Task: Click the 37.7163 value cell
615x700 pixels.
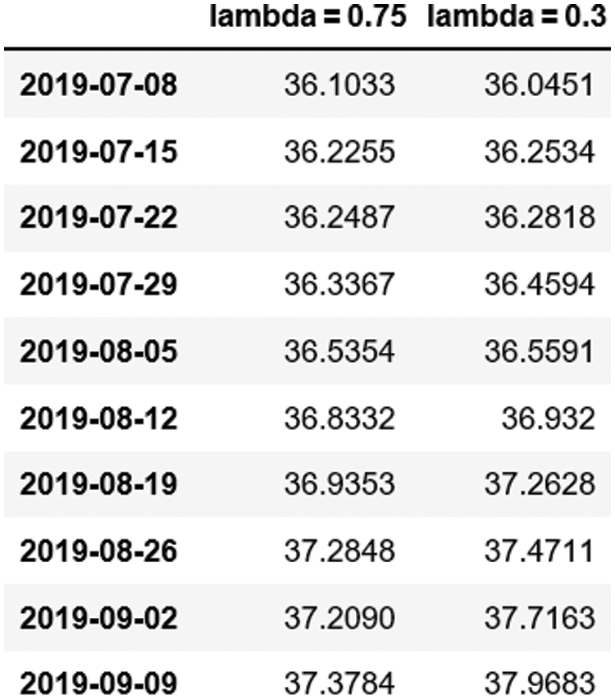Action: click(x=538, y=617)
